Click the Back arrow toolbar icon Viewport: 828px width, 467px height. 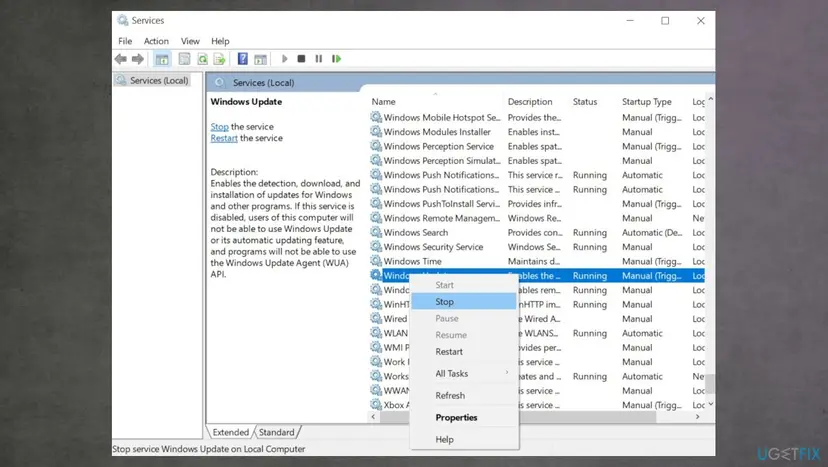121,59
